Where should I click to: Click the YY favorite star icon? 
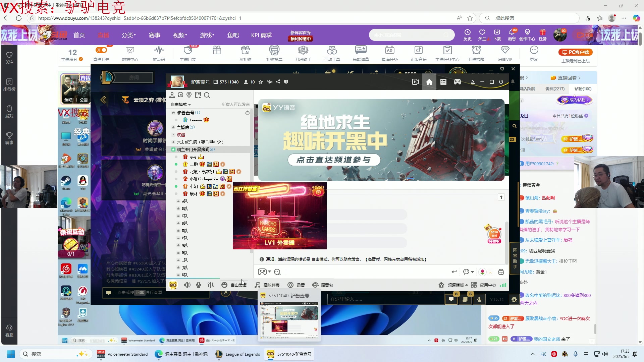[261, 82]
